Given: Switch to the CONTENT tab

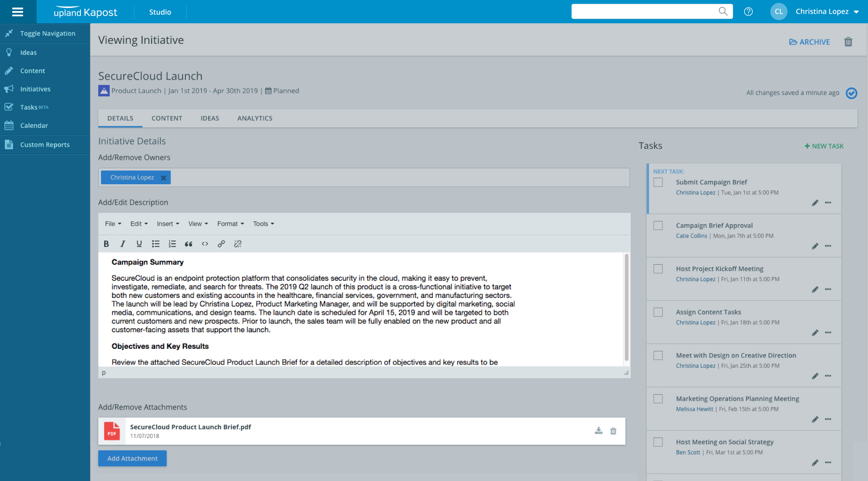Looking at the screenshot, I should coord(167,118).
